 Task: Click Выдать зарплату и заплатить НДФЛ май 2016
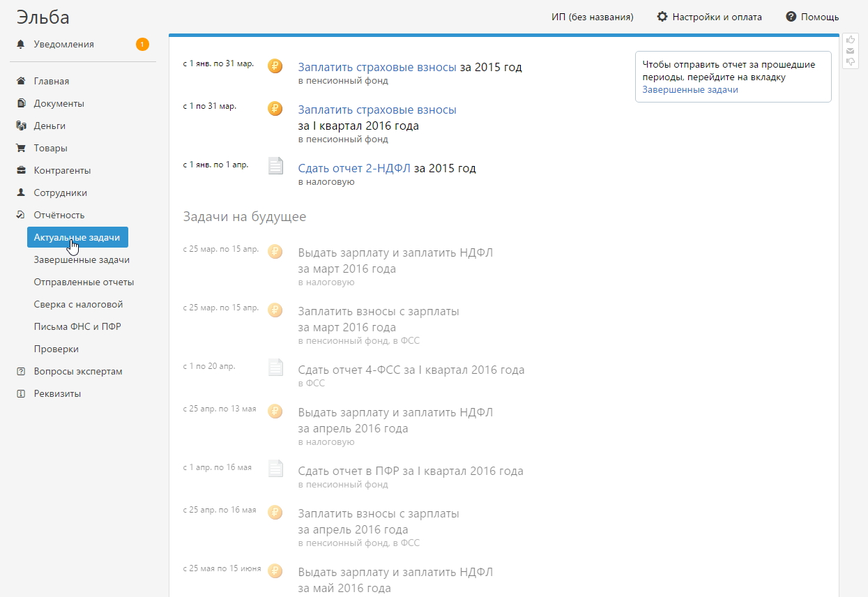pos(395,580)
